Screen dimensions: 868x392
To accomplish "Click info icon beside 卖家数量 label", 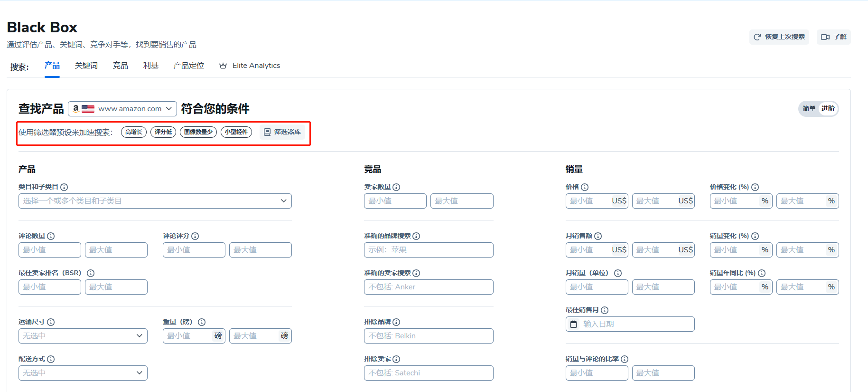I will pos(396,187).
